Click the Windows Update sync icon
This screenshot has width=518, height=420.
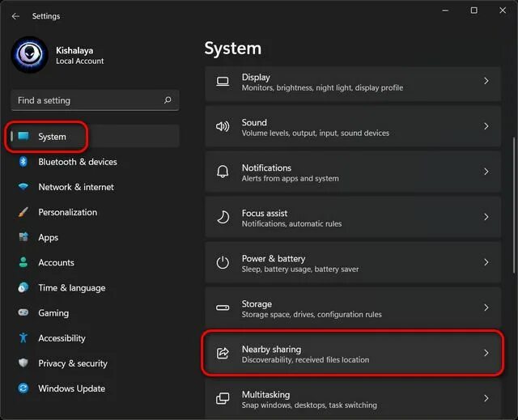coord(23,388)
